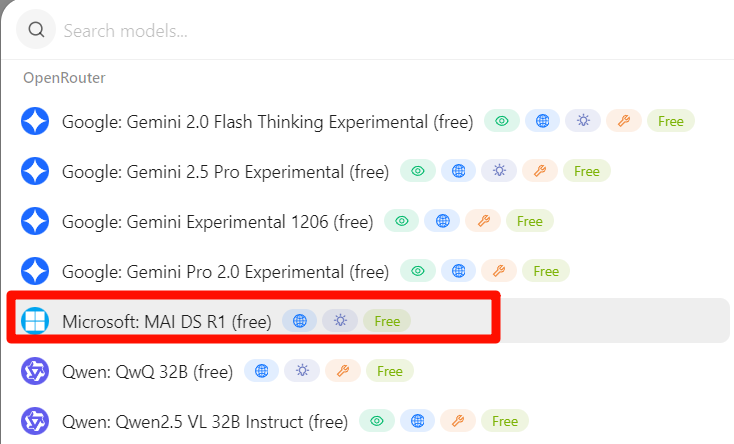This screenshot has width=734, height=444.
Task: Click the reasoning badge on Gemini 2.0 Flash Thinking
Action: click(583, 121)
